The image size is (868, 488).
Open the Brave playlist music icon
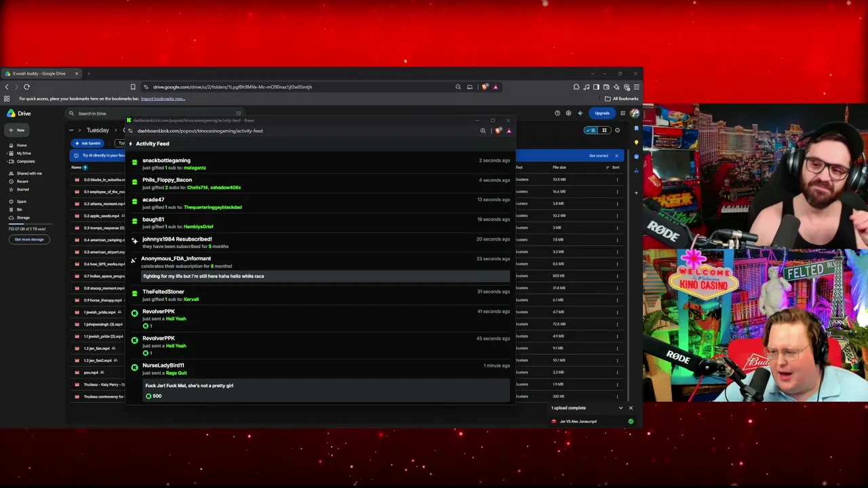click(x=587, y=87)
